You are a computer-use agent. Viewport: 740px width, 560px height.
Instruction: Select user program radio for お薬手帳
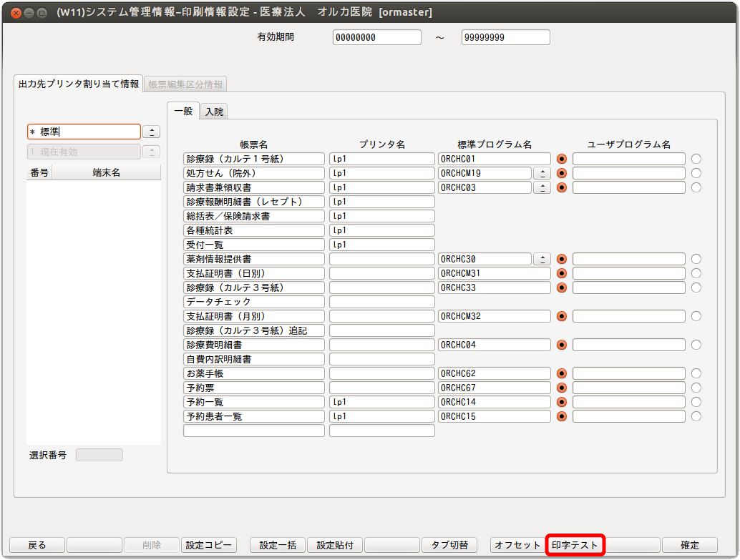pos(696,373)
